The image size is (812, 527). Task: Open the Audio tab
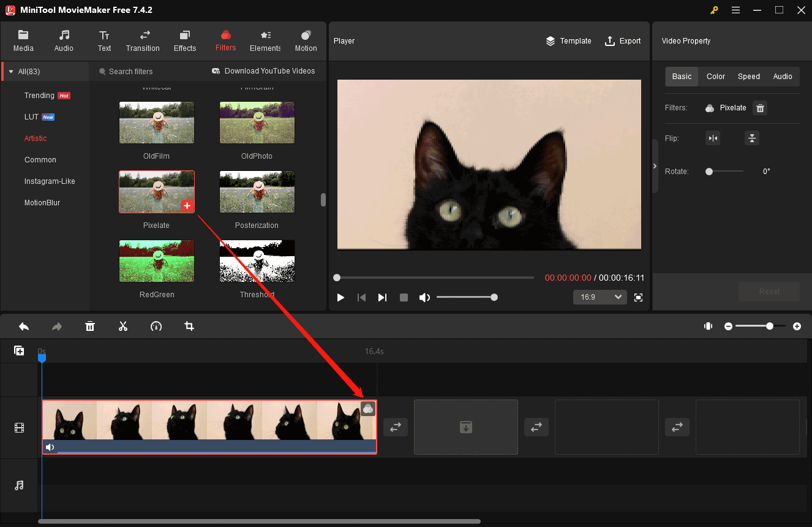click(x=64, y=41)
